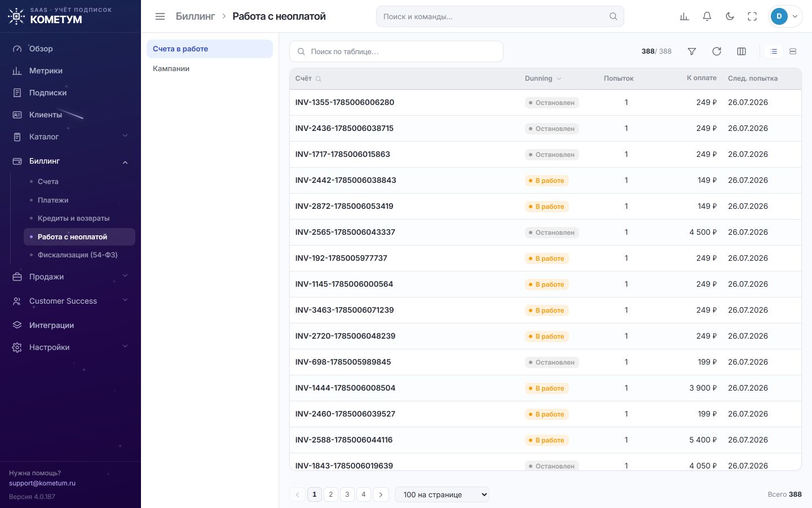Open the metrics chart icon in header
Screen dimensions: 812x508
click(x=685, y=16)
